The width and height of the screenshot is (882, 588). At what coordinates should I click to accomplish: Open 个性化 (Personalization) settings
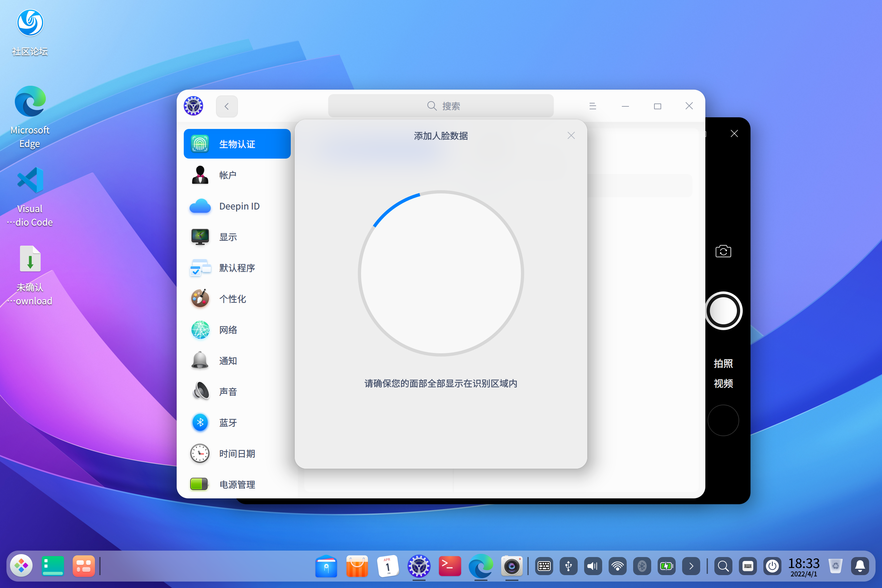(232, 299)
